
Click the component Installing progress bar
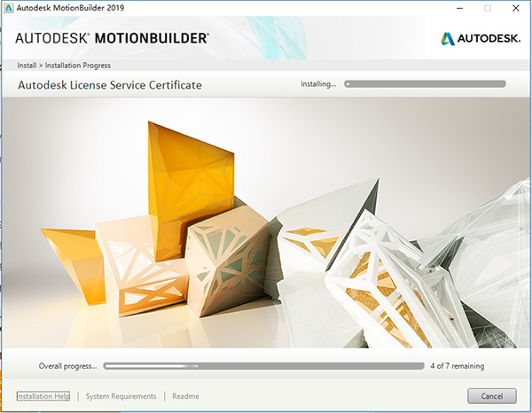coord(425,84)
